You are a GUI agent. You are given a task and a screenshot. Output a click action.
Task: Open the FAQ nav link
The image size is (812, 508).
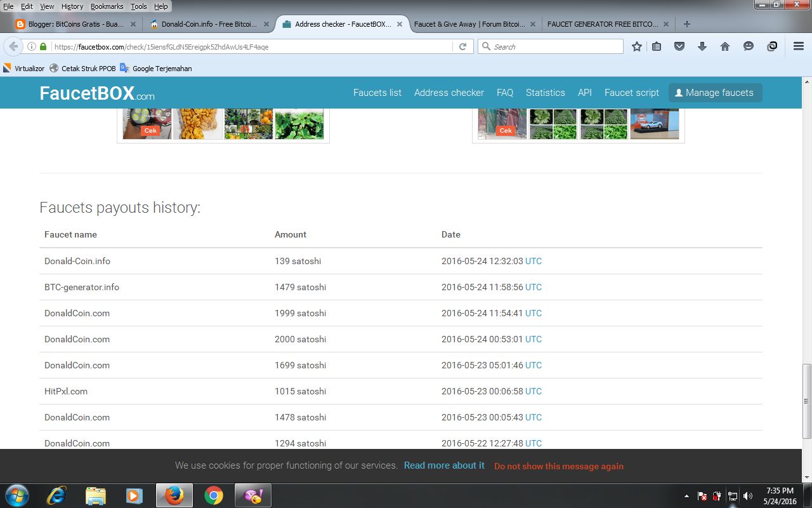tap(505, 93)
